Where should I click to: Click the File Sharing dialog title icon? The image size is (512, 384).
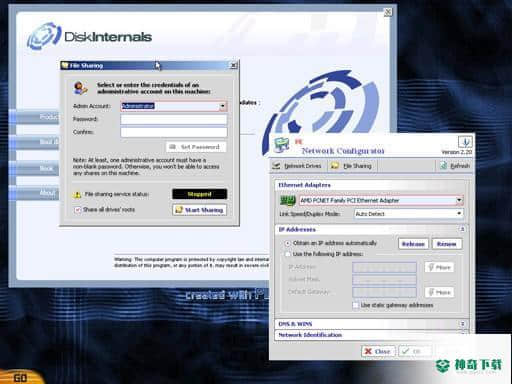tap(65, 65)
